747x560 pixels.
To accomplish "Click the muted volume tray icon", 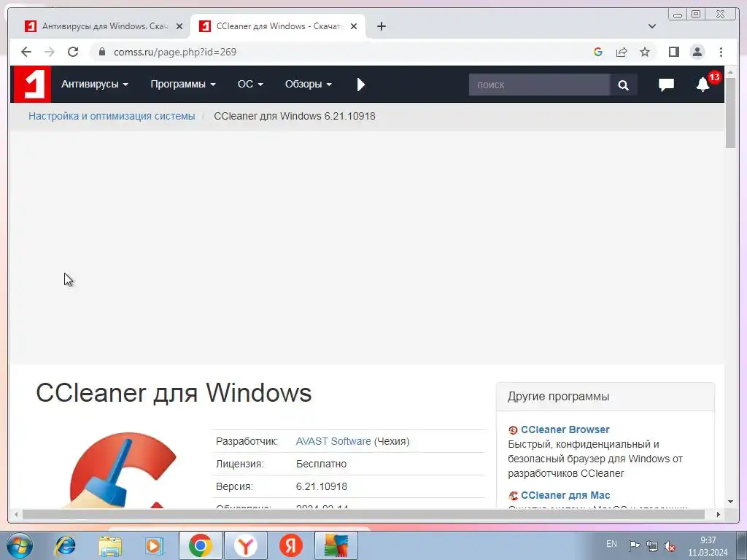I will [670, 546].
